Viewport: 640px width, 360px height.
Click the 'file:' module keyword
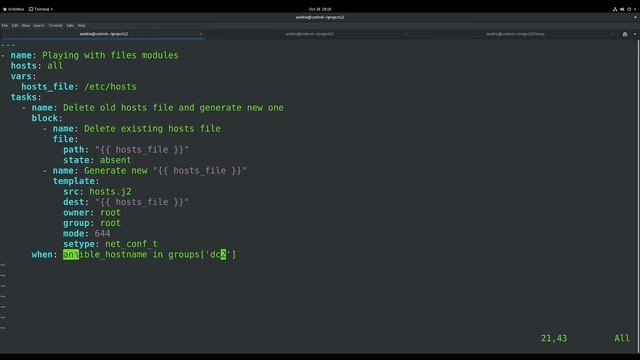click(x=65, y=139)
